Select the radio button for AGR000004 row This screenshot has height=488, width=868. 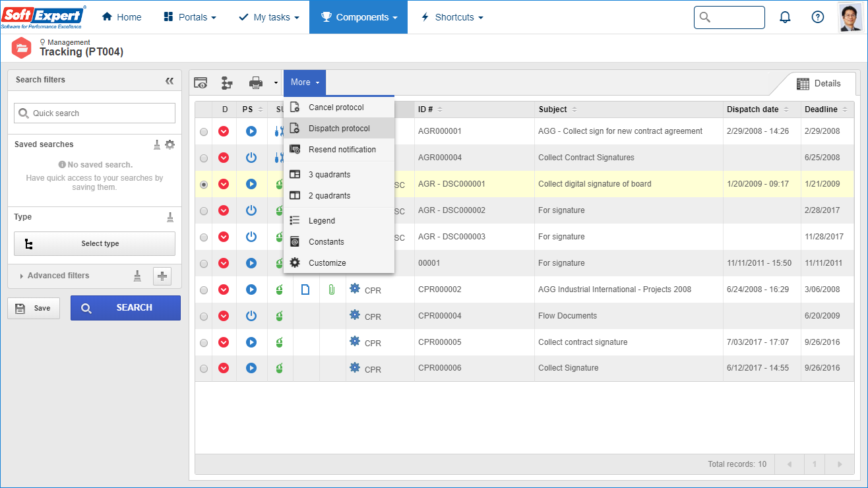pos(204,158)
